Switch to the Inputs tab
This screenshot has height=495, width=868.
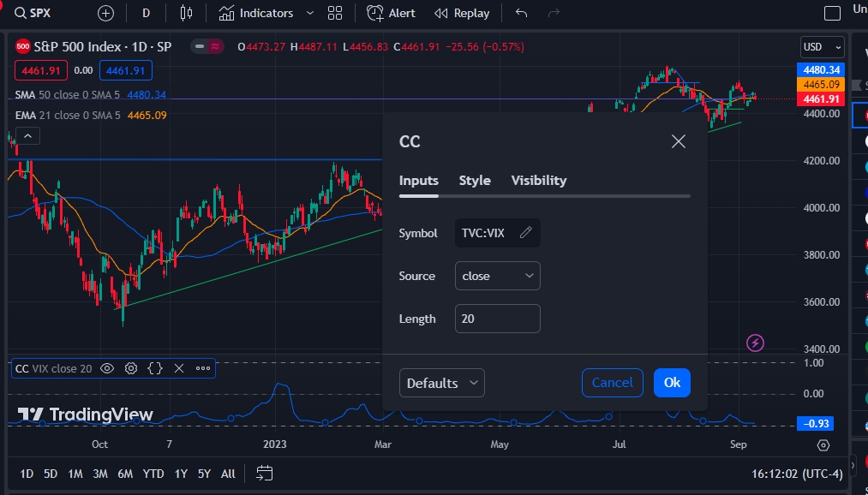coord(418,181)
